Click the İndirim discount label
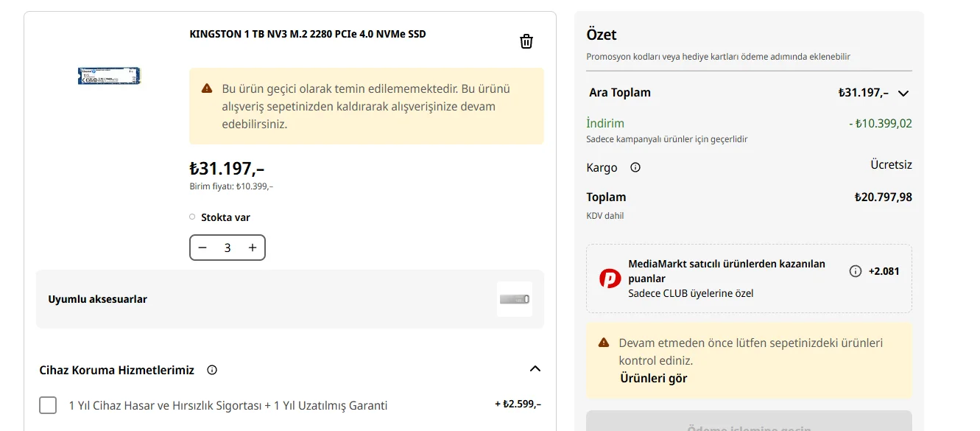 (x=605, y=123)
